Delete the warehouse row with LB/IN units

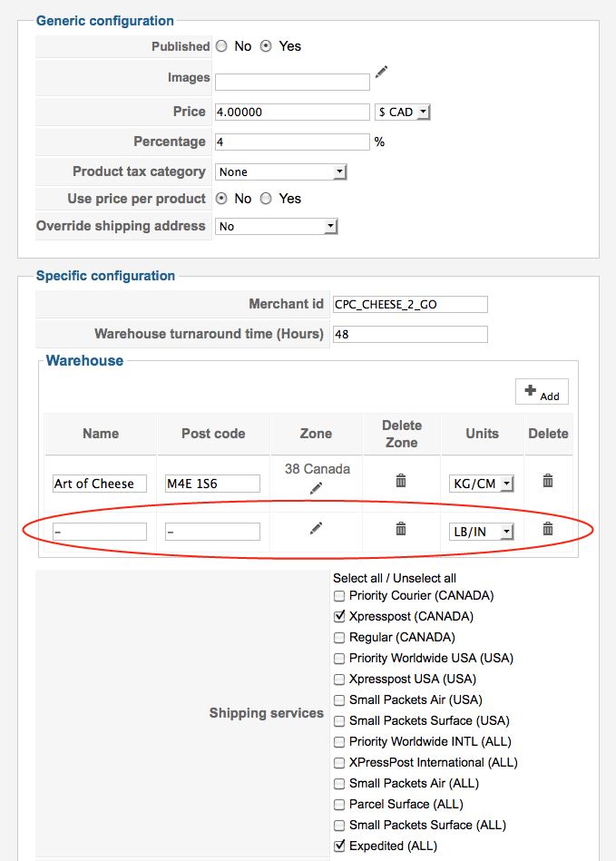point(548,528)
